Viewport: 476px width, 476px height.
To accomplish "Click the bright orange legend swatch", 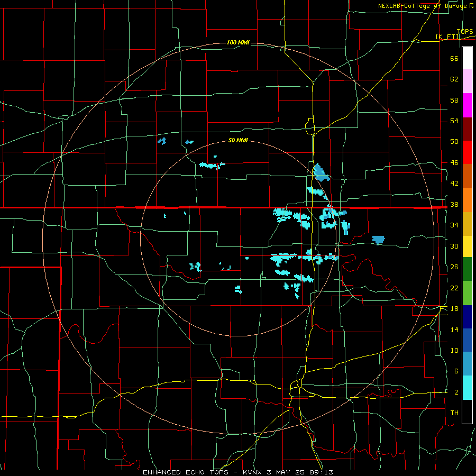I will click(x=467, y=200).
